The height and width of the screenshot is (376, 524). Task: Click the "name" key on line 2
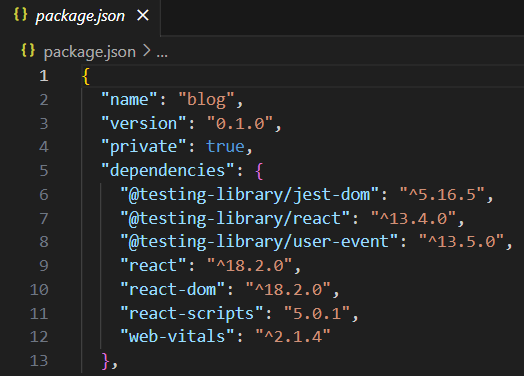coord(129,100)
